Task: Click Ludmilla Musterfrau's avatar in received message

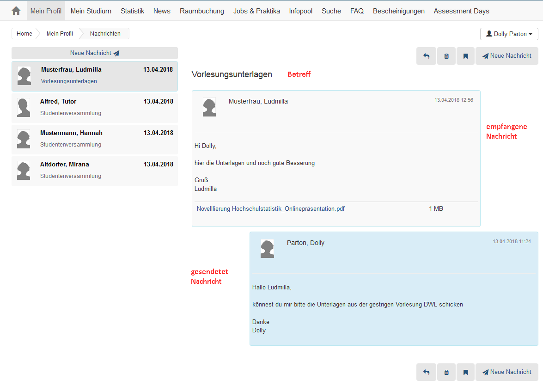Action: pyautogui.click(x=209, y=107)
